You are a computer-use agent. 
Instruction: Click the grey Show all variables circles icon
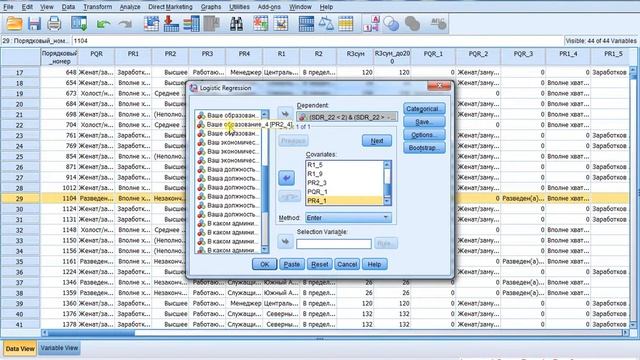click(412, 24)
